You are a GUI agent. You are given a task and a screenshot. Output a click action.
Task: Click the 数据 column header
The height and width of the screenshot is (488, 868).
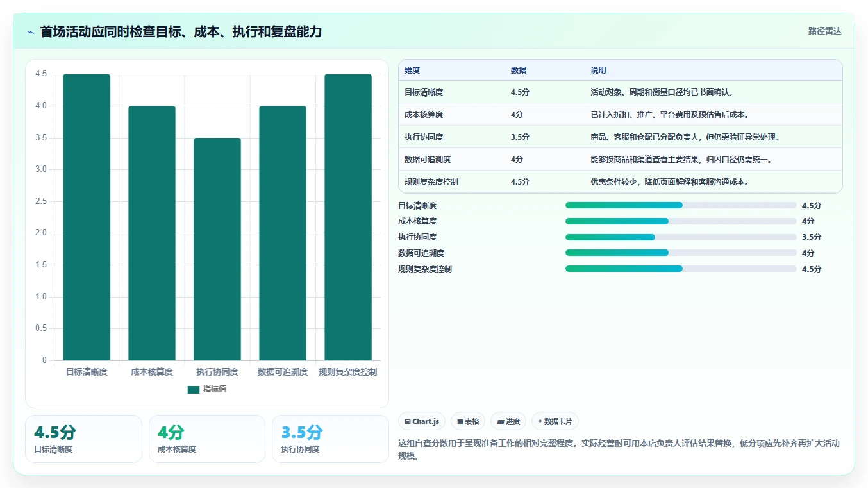519,71
